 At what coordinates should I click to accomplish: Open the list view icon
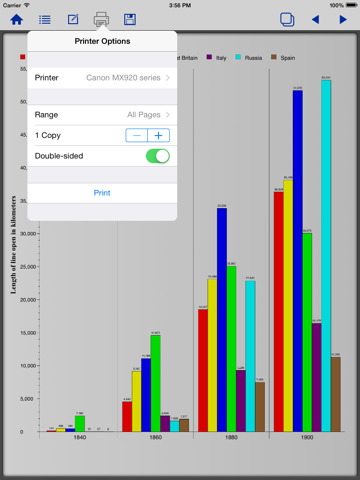pos(45,20)
